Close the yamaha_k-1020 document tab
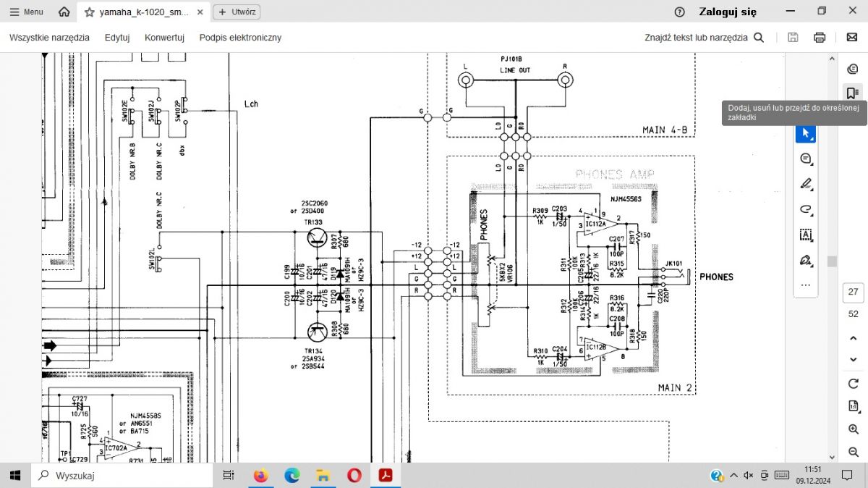Viewport: 868px width, 488px height. pyautogui.click(x=201, y=12)
